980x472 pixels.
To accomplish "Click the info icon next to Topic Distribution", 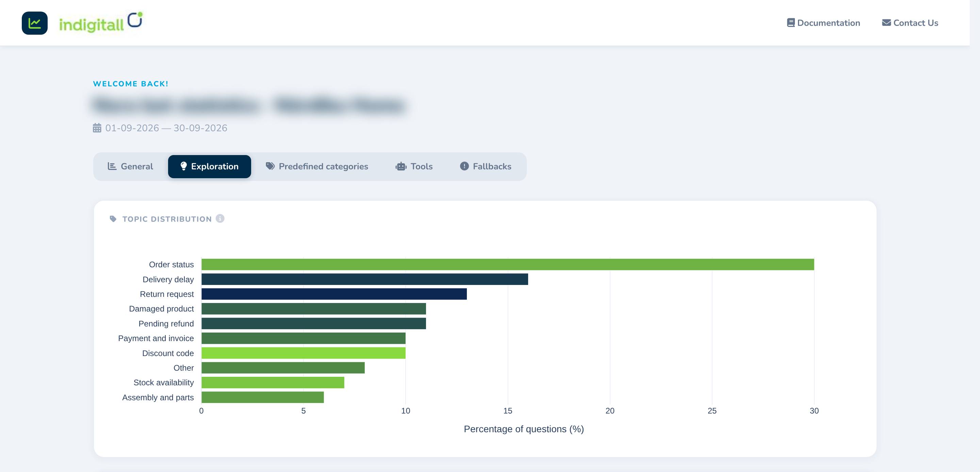I will 220,218.
